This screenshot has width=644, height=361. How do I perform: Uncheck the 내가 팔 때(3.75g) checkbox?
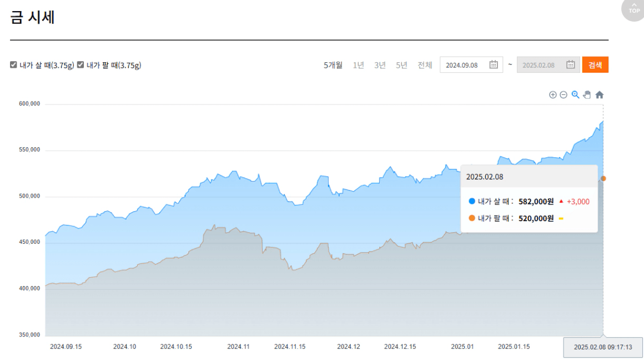pyautogui.click(x=80, y=65)
